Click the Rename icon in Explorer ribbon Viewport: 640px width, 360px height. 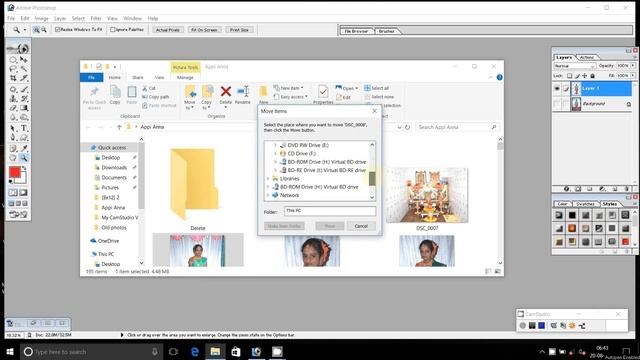pos(243,91)
